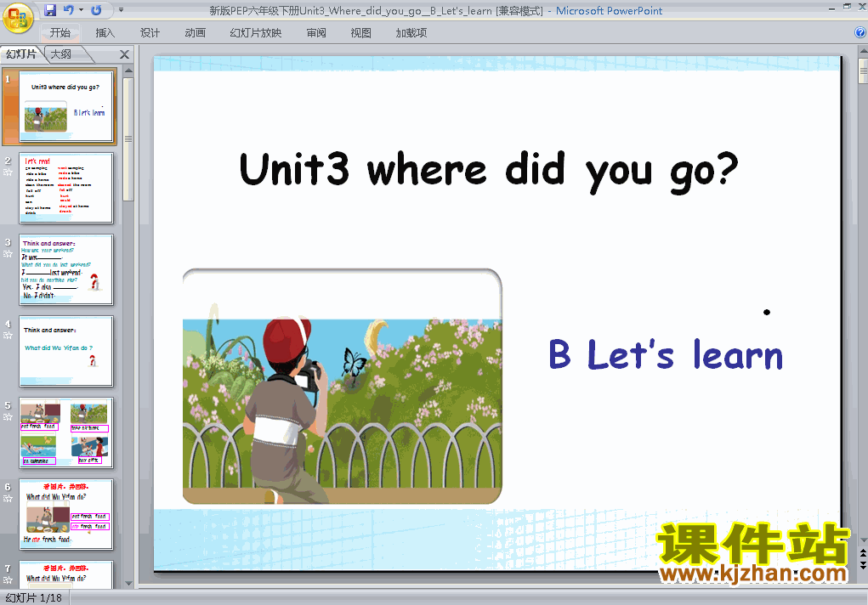The height and width of the screenshot is (605, 868).
Task: Open the 加载项 ribbon tab
Action: pyautogui.click(x=411, y=32)
